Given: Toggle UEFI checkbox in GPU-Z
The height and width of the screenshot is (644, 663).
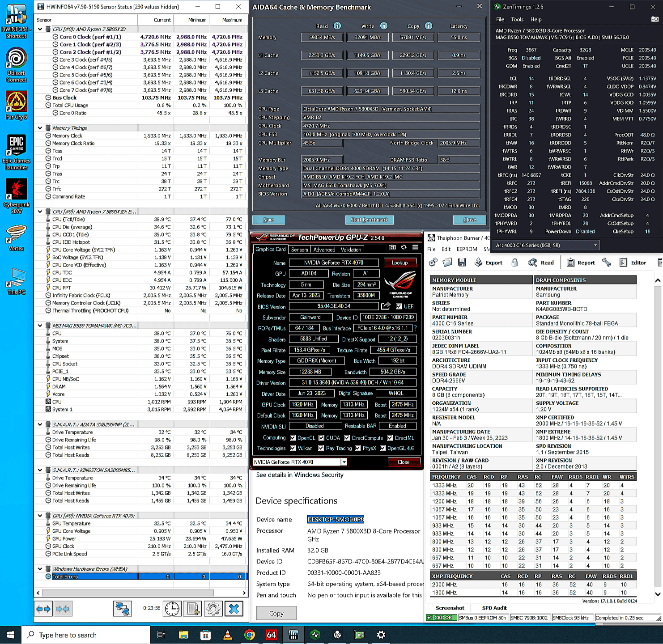Looking at the screenshot, I should point(399,306).
